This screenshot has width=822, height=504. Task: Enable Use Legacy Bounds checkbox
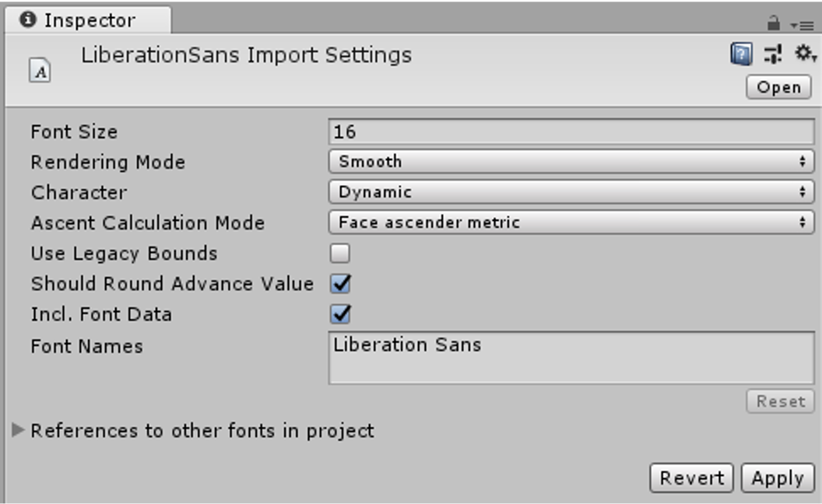click(x=340, y=254)
